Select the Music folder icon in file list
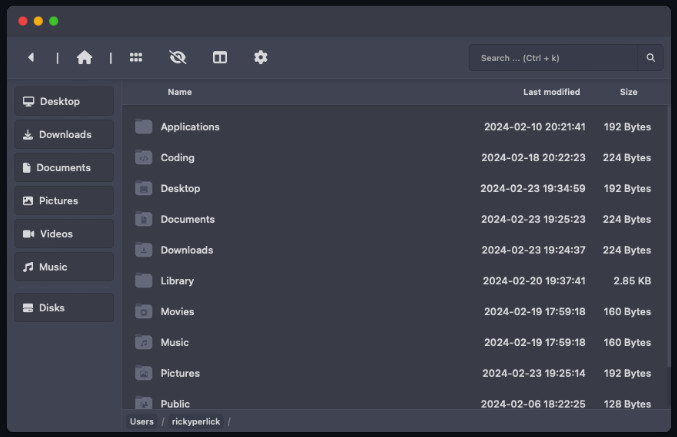The width and height of the screenshot is (677, 437). (x=143, y=342)
